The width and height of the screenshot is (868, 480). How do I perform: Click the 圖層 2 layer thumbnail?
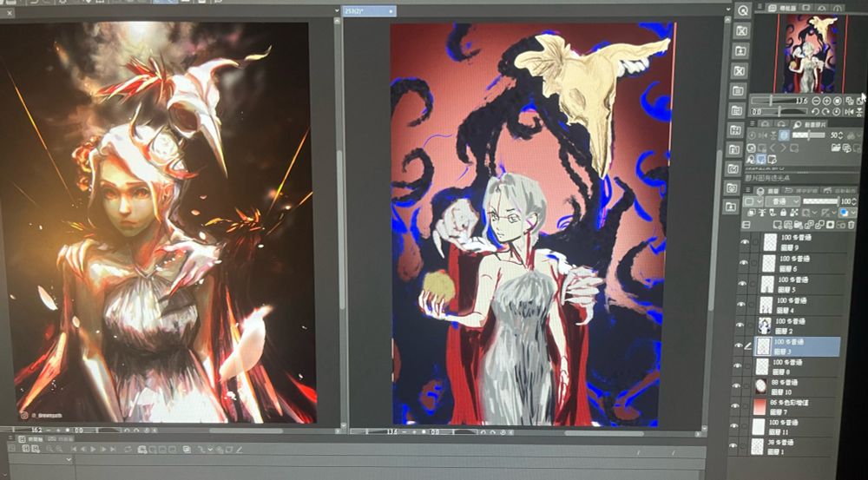[x=766, y=325]
